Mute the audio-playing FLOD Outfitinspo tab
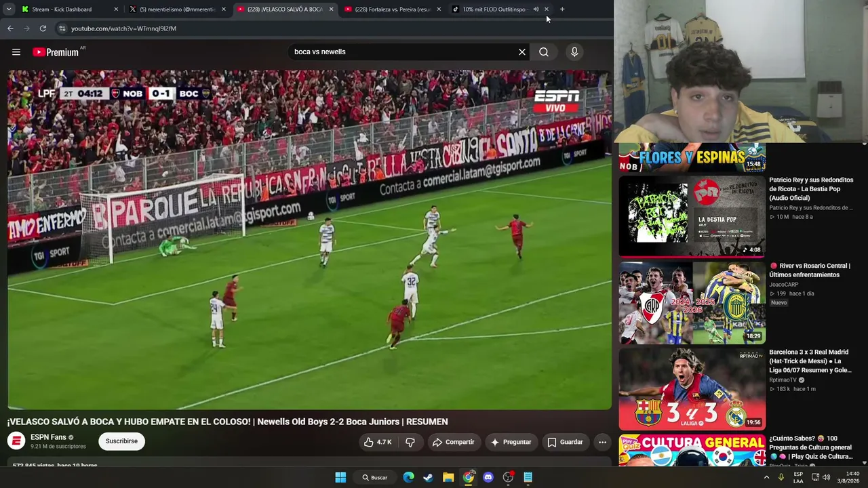868x488 pixels. point(536,9)
